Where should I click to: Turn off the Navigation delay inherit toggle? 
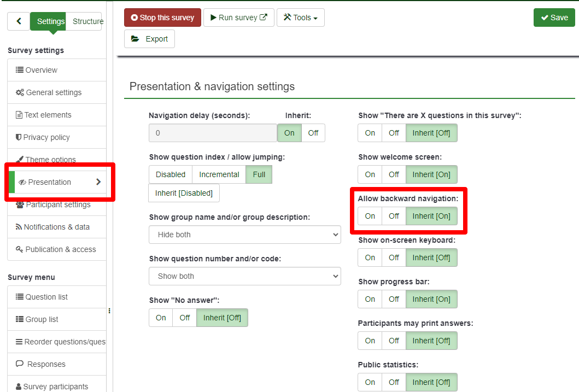pyautogui.click(x=313, y=133)
